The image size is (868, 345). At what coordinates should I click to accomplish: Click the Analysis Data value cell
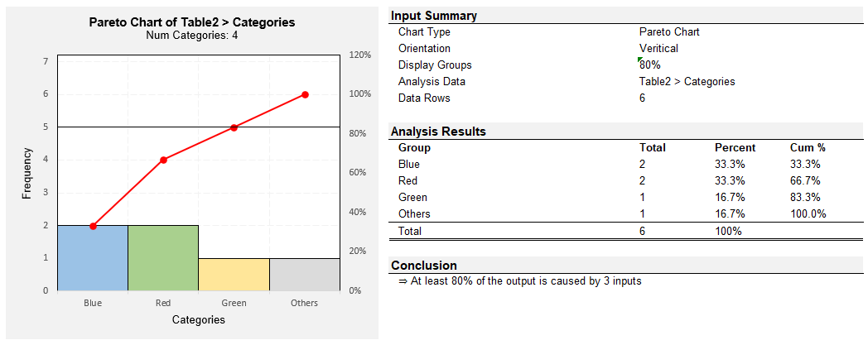coord(687,82)
